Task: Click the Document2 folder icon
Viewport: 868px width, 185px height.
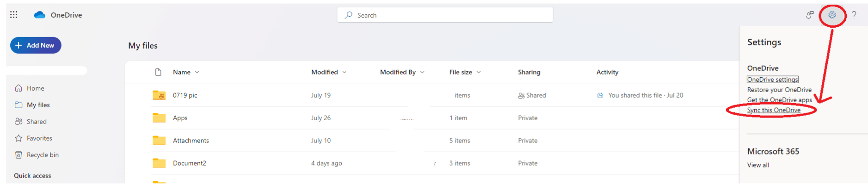Action: tap(159, 163)
